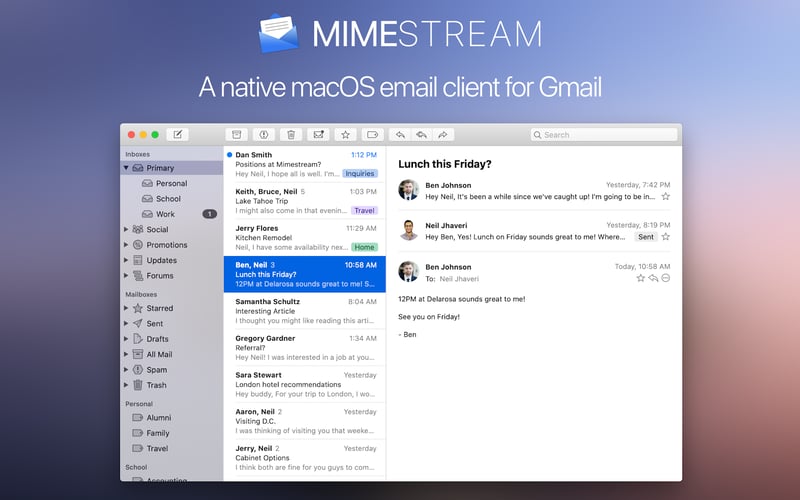Image resolution: width=800 pixels, height=500 pixels.
Task: Click the Forums chat icon in sidebar
Action: point(138,276)
